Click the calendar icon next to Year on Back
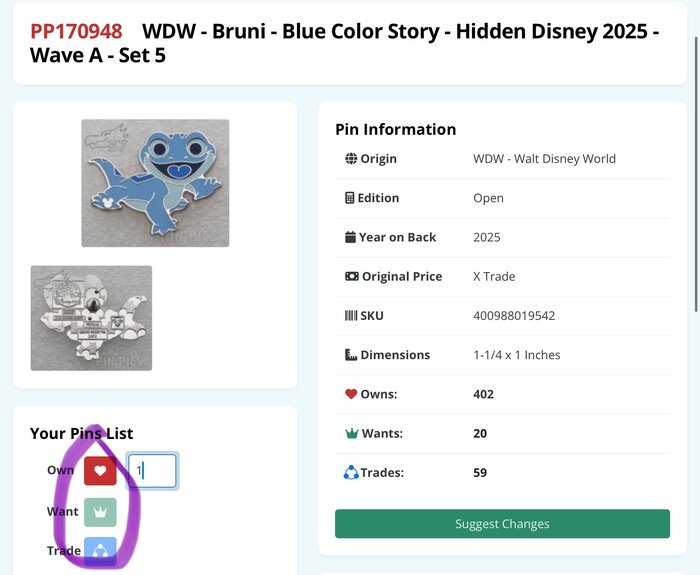This screenshot has height=575, width=700. [350, 237]
